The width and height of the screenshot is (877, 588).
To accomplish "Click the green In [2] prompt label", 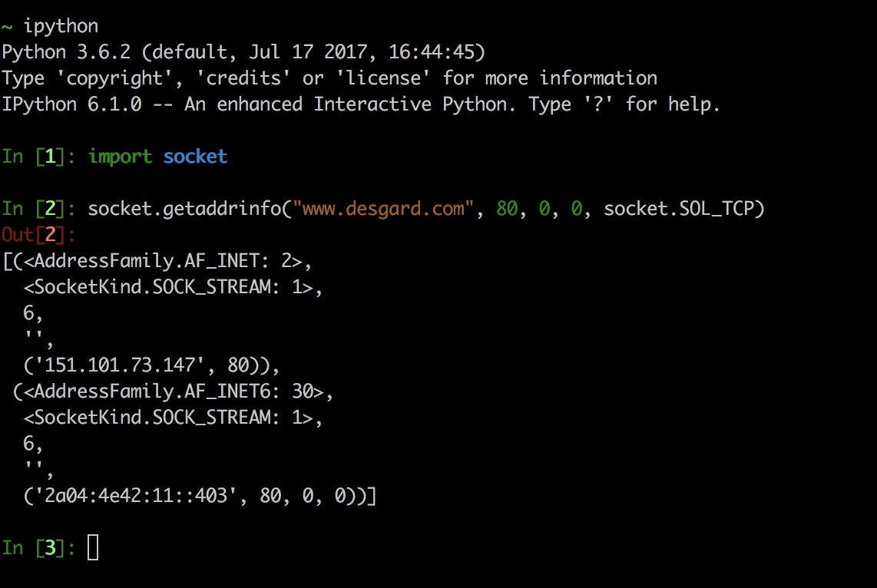I will coord(38,209).
